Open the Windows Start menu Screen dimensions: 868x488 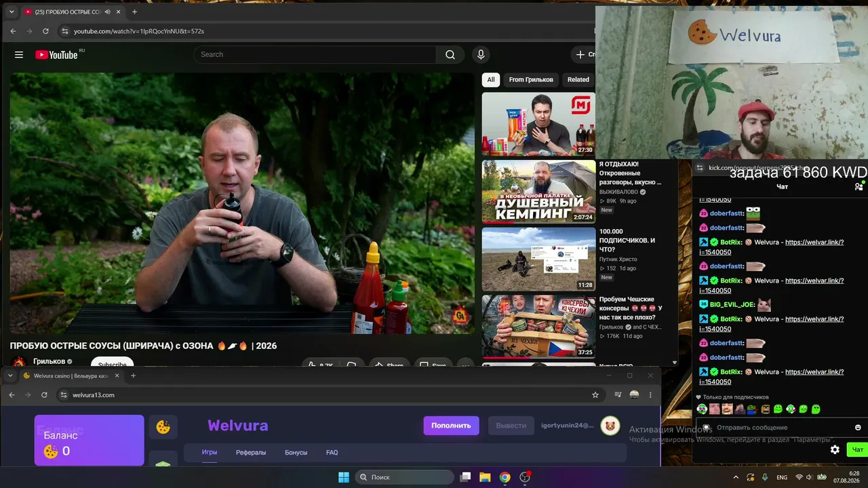pos(344,477)
